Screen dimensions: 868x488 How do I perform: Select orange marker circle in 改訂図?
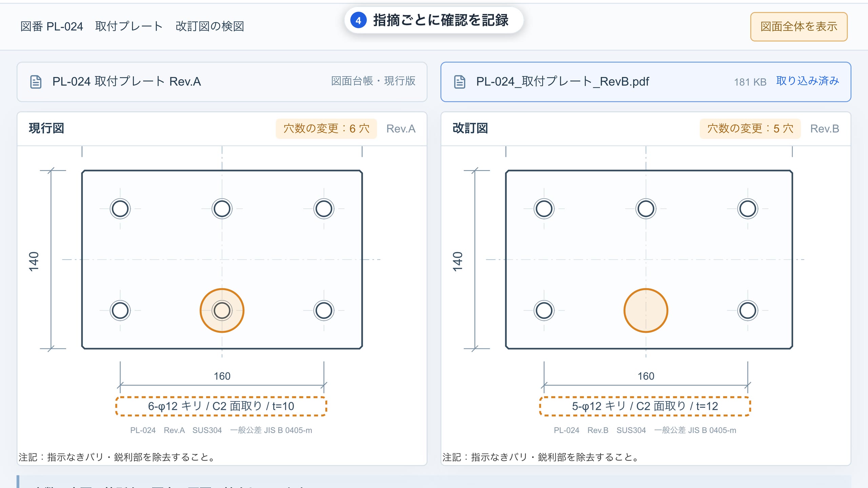646,310
